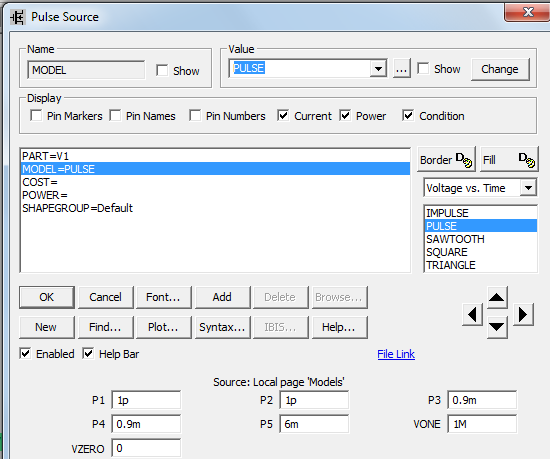Select the COST= attribute row
This screenshot has width=550, height=459.
(215, 182)
